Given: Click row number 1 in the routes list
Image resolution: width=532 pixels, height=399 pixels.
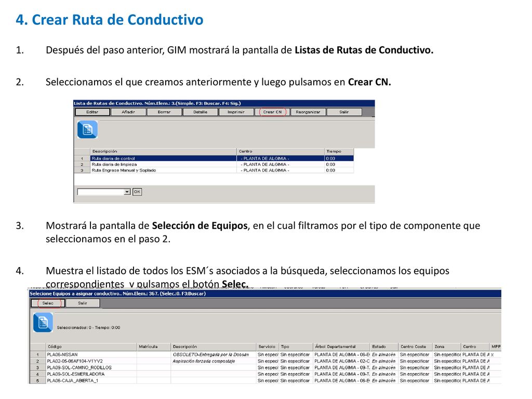Looking at the screenshot, I should pyautogui.click(x=82, y=158).
